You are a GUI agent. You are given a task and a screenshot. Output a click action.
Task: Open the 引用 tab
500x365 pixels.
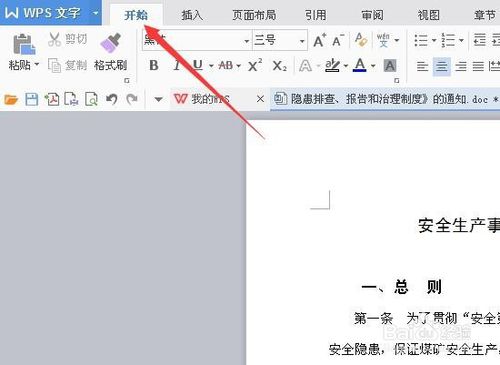[315, 15]
